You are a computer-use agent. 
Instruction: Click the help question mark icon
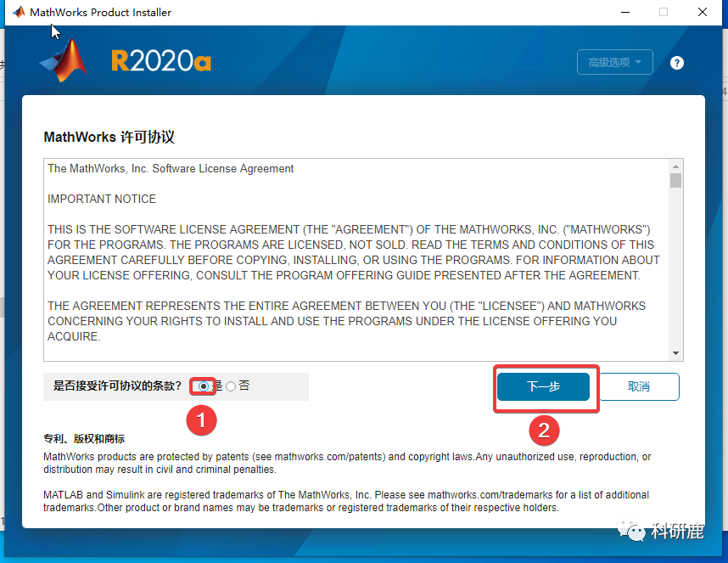click(x=676, y=63)
